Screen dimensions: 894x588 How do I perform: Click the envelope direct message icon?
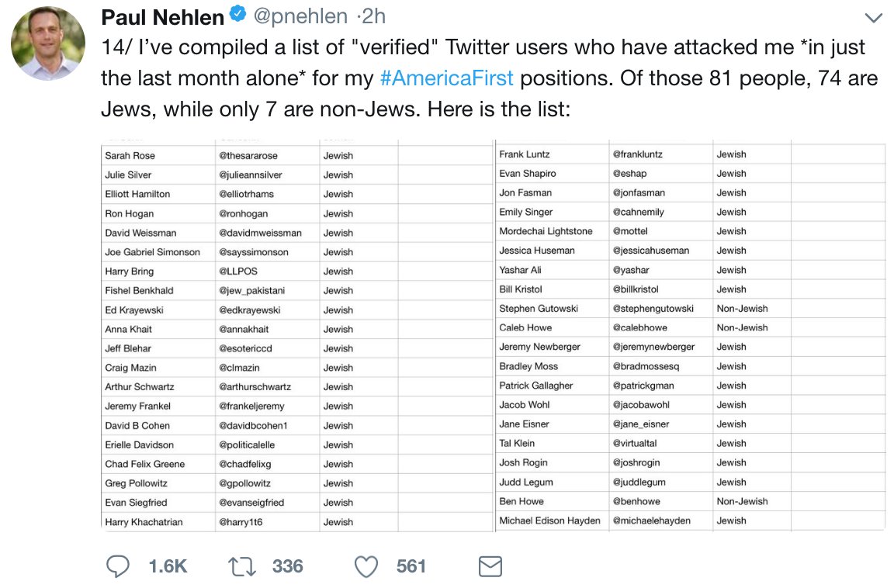[x=490, y=567]
